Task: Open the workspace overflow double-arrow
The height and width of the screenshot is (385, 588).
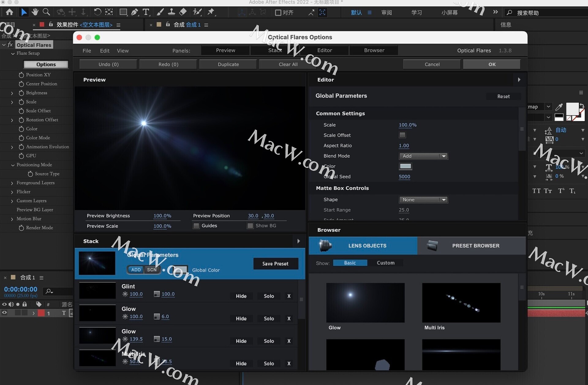Action: point(495,12)
